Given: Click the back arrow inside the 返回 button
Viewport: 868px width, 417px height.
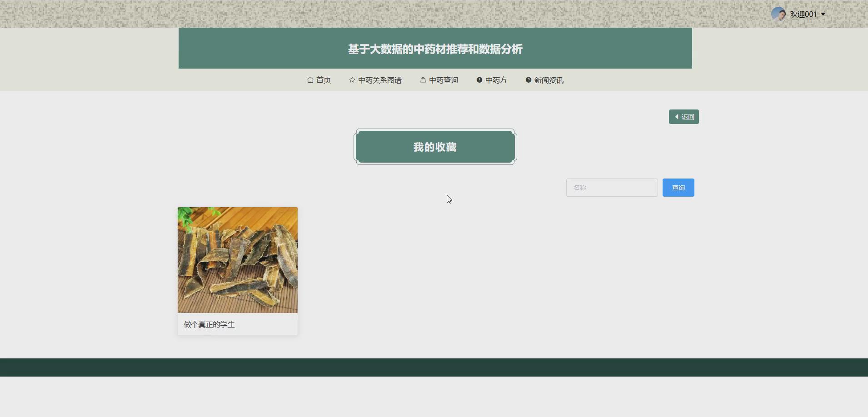Looking at the screenshot, I should pos(678,117).
